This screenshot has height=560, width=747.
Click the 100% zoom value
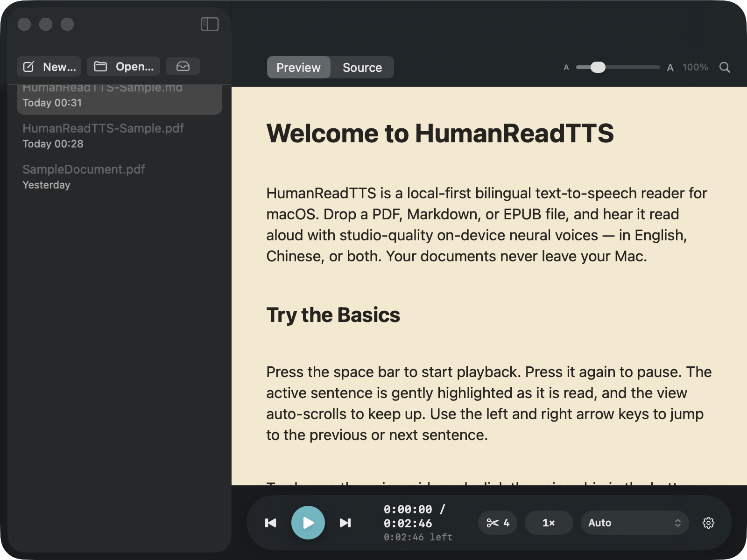click(695, 67)
